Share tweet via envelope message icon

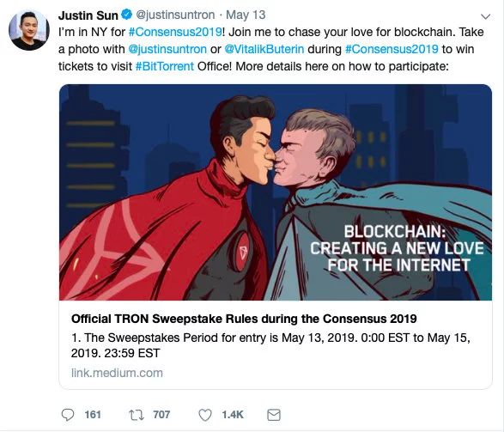(274, 415)
